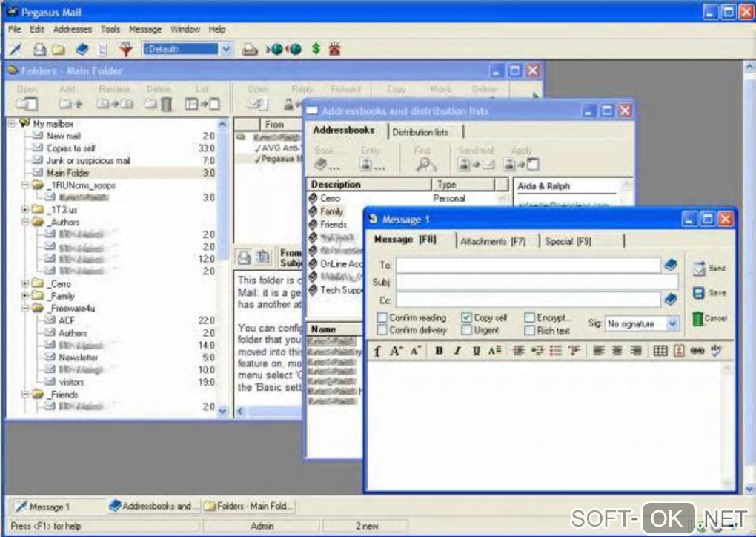This screenshot has width=756, height=537.
Task: Enable Confirm delivery checkbox
Action: pos(382,330)
